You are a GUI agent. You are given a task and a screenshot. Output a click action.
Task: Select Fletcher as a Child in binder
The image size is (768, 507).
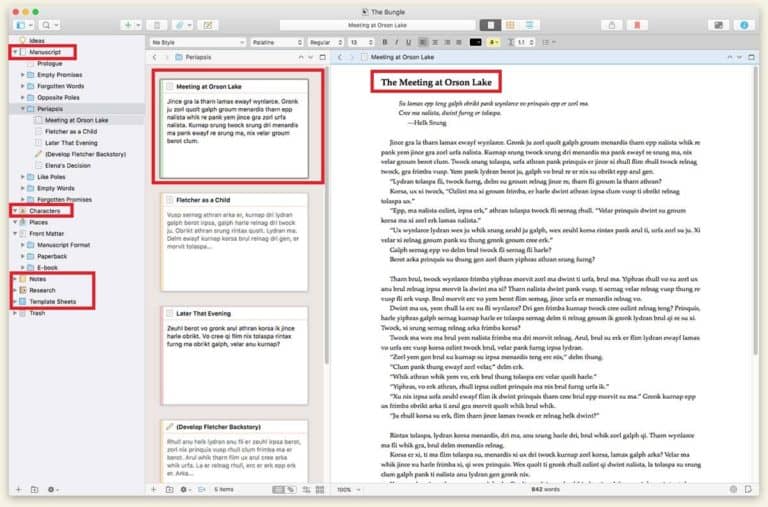(71, 131)
